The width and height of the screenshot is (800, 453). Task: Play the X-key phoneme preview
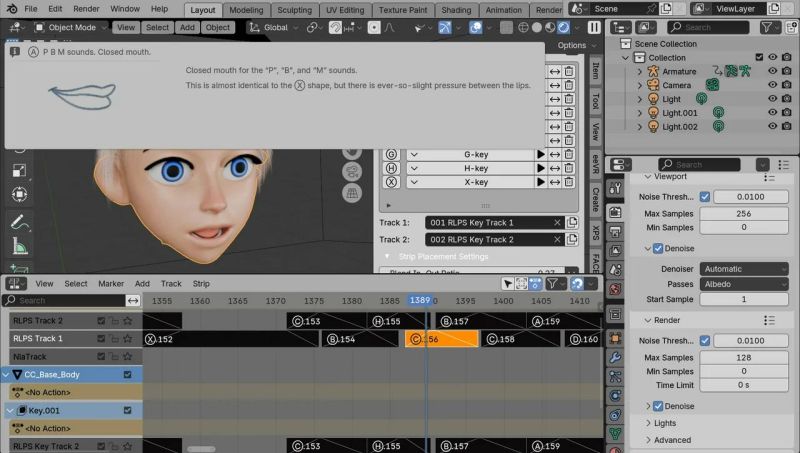click(x=541, y=182)
